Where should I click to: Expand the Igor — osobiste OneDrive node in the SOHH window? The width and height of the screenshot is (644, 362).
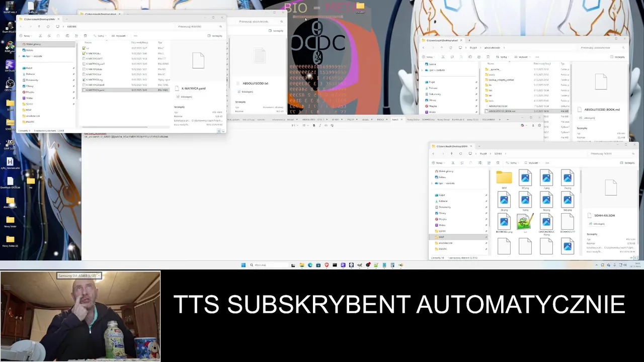pyautogui.click(x=432, y=183)
